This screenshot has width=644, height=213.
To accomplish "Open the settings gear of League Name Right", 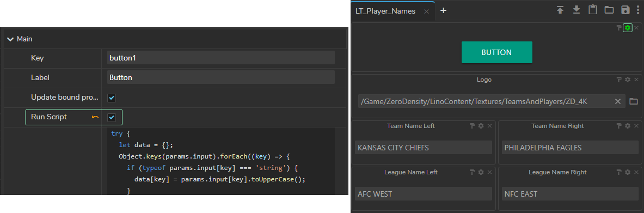I will [x=628, y=172].
